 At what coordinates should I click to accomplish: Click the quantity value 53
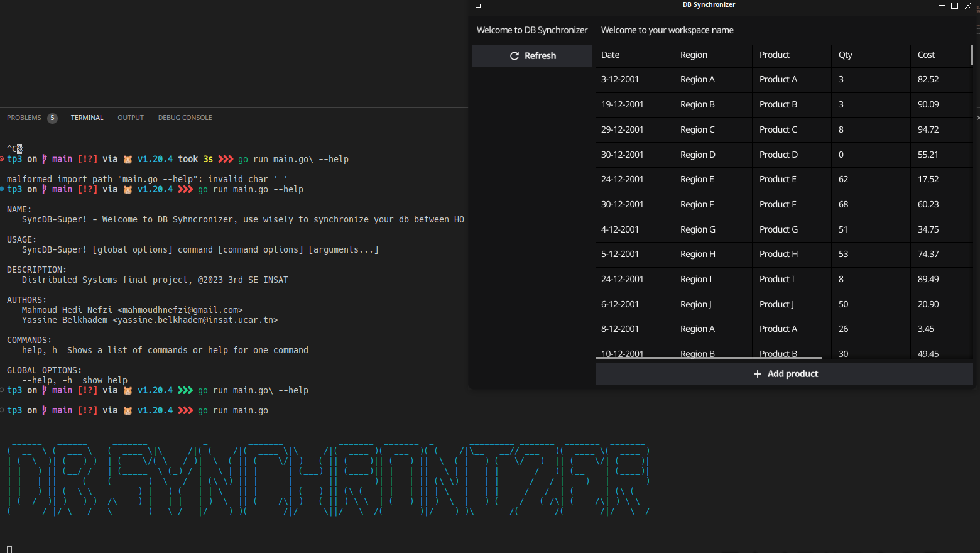point(844,255)
